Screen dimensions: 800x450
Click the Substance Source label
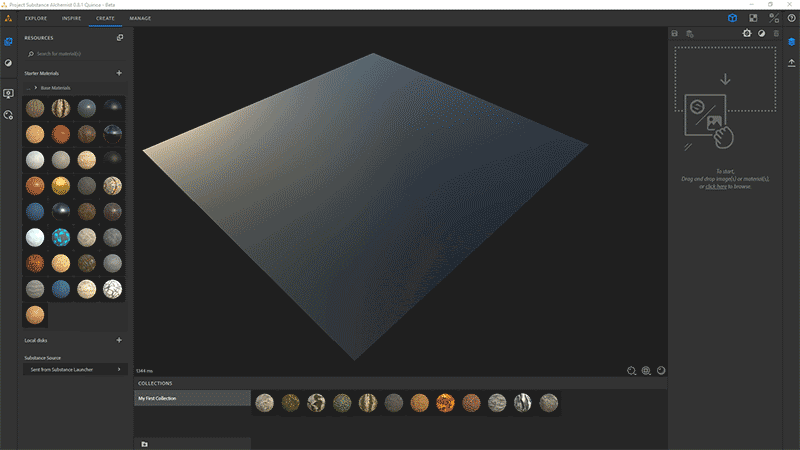point(42,358)
